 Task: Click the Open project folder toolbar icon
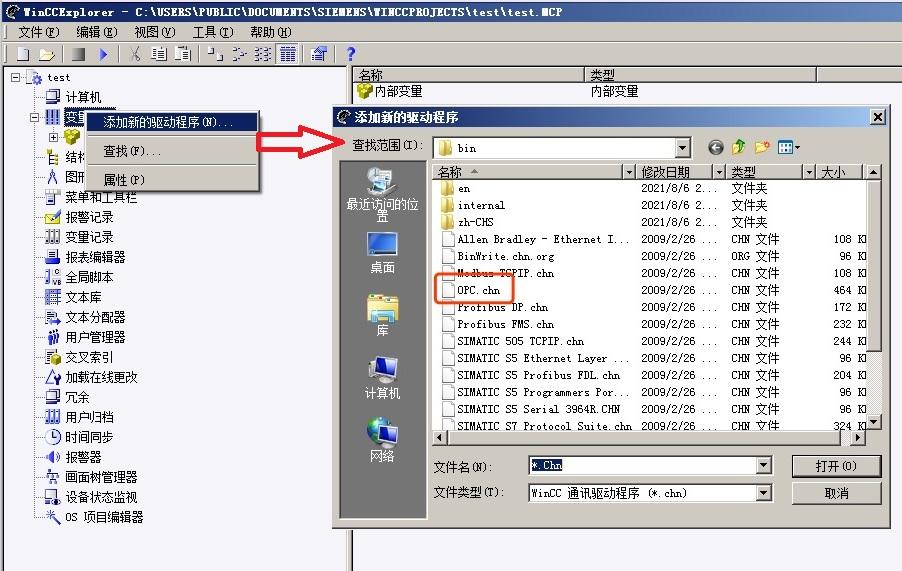click(x=46, y=54)
